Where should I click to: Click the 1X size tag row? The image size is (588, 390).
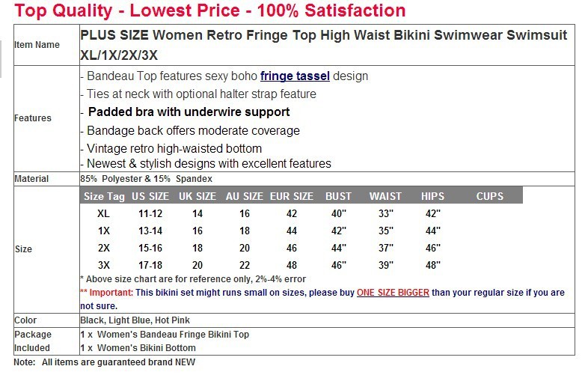(x=104, y=231)
